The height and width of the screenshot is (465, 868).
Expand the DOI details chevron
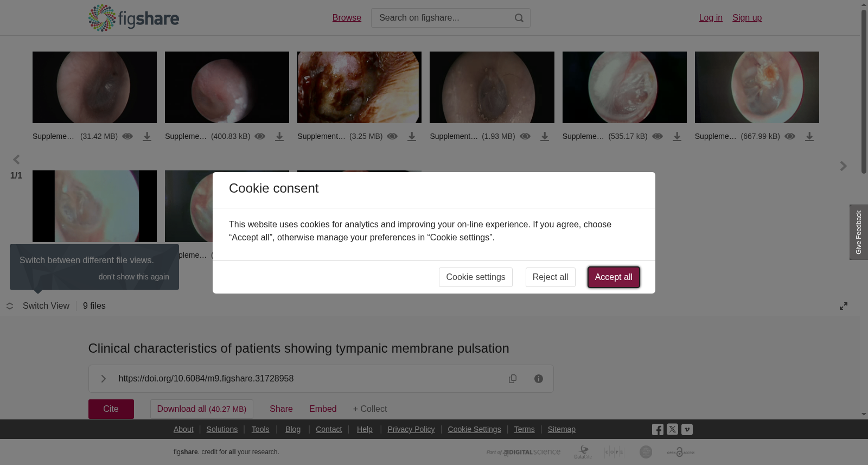click(x=104, y=379)
